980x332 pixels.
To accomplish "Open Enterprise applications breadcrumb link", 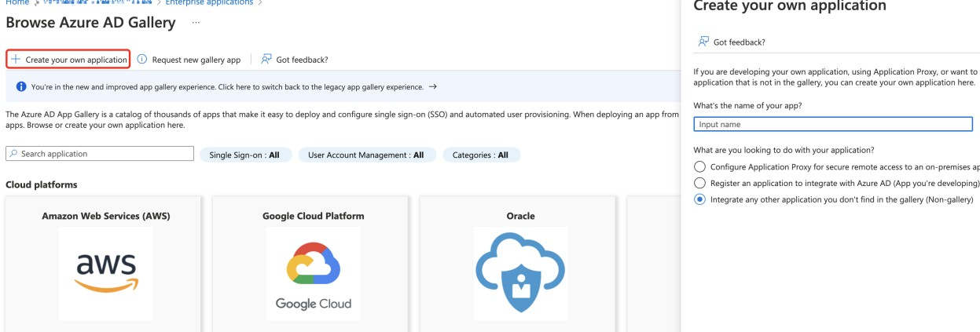I will (209, 3).
